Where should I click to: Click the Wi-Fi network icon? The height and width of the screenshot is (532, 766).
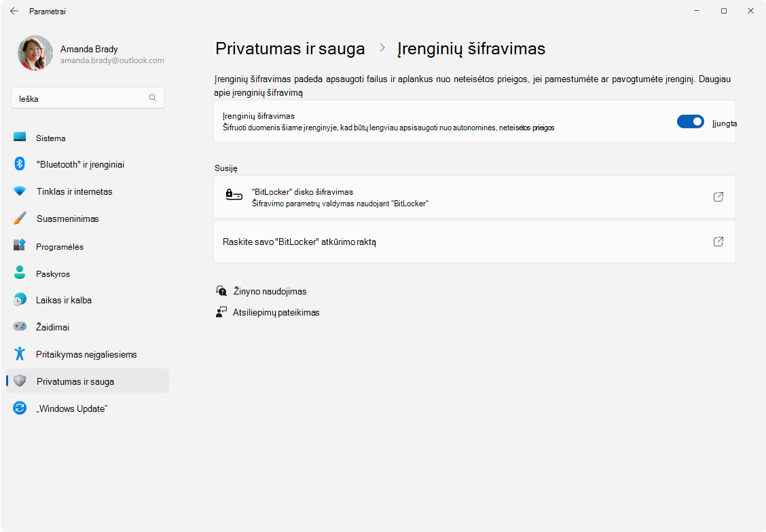pos(20,191)
